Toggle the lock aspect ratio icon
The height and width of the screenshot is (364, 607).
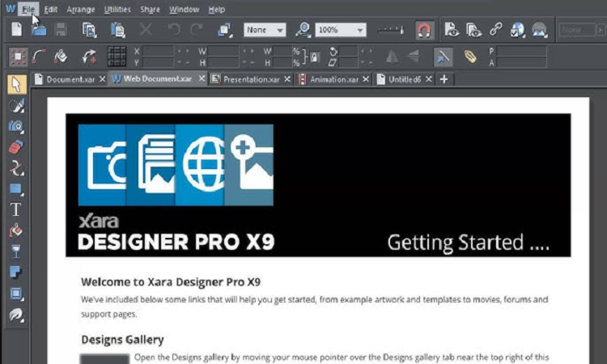pyautogui.click(x=314, y=57)
